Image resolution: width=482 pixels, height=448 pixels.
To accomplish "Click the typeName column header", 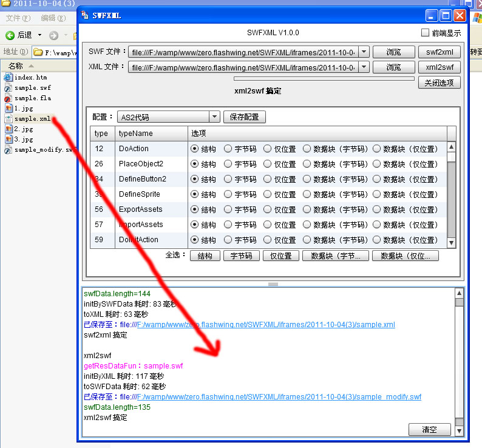I will (x=151, y=134).
